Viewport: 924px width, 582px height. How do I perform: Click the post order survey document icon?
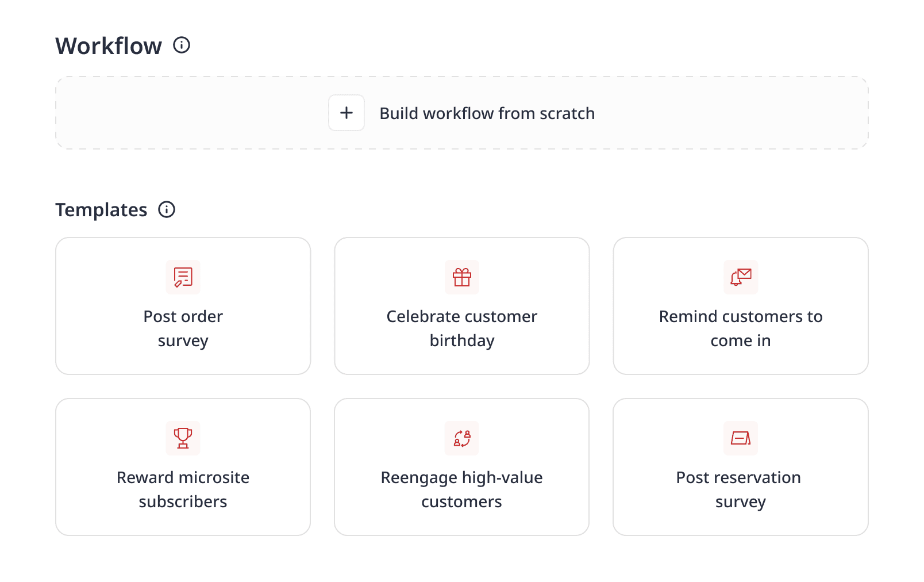pos(183,277)
